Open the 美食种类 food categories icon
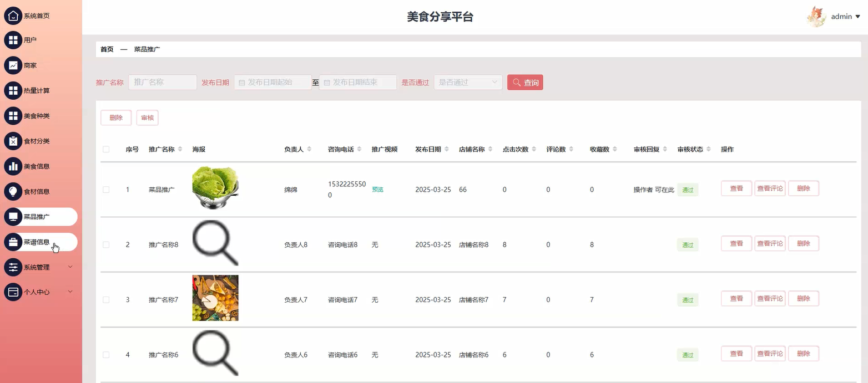 pos(13,116)
